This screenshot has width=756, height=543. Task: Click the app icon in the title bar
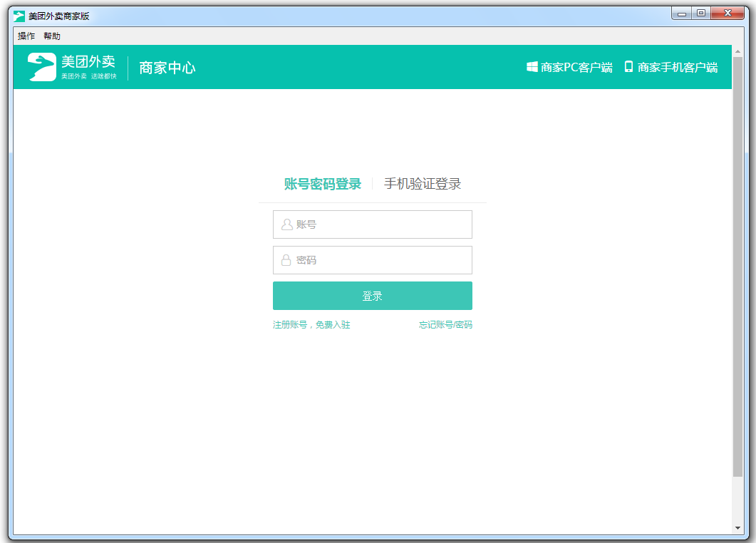tap(19, 16)
